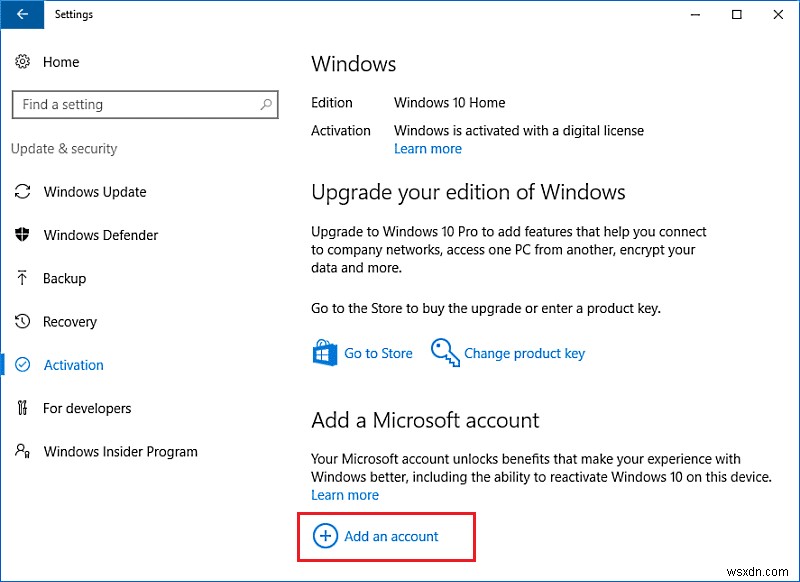This screenshot has width=800, height=582.
Task: Click the plus icon beside Add an account
Action: [325, 536]
